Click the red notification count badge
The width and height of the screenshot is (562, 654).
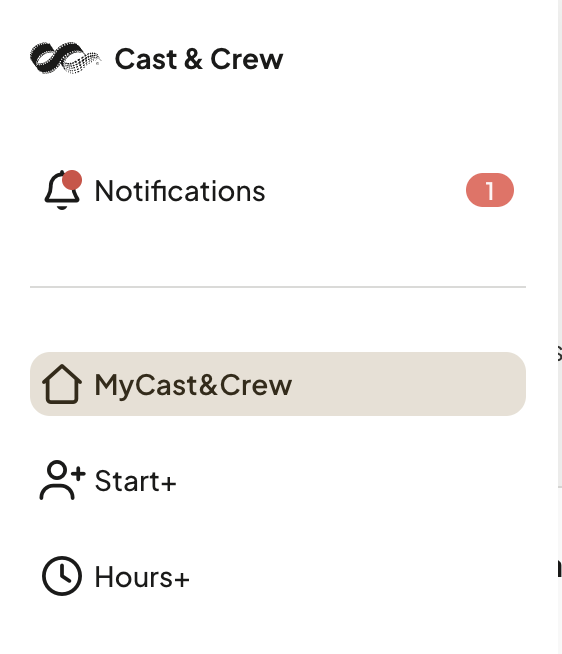coord(490,190)
